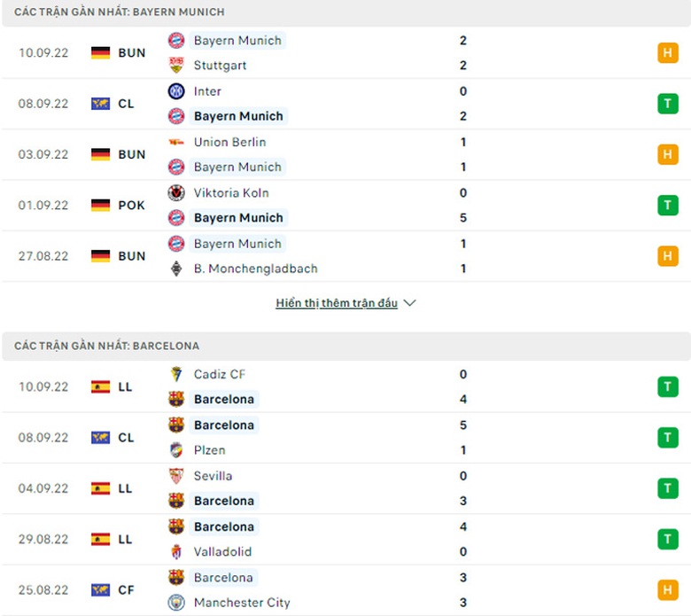
Task: Click the draw badge for Manchester City match
Action: click(667, 589)
